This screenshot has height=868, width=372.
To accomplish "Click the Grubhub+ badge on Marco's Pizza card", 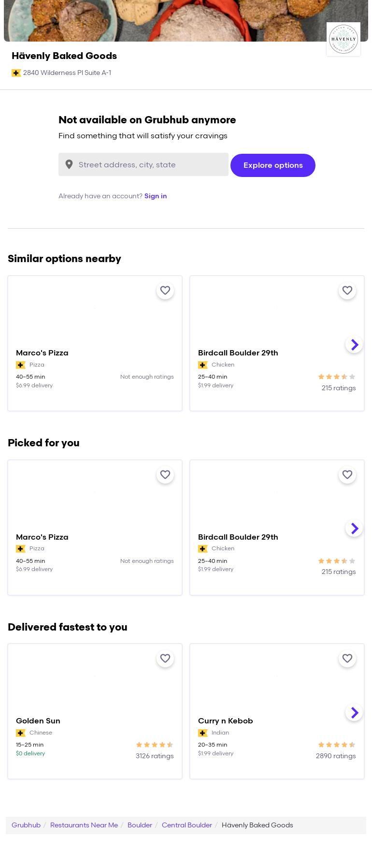I will (21, 365).
